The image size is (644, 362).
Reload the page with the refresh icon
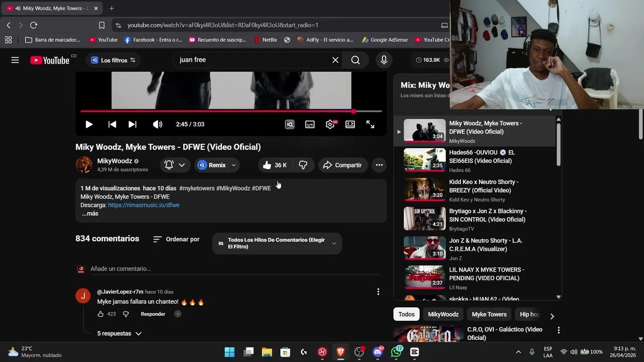pos(34,25)
